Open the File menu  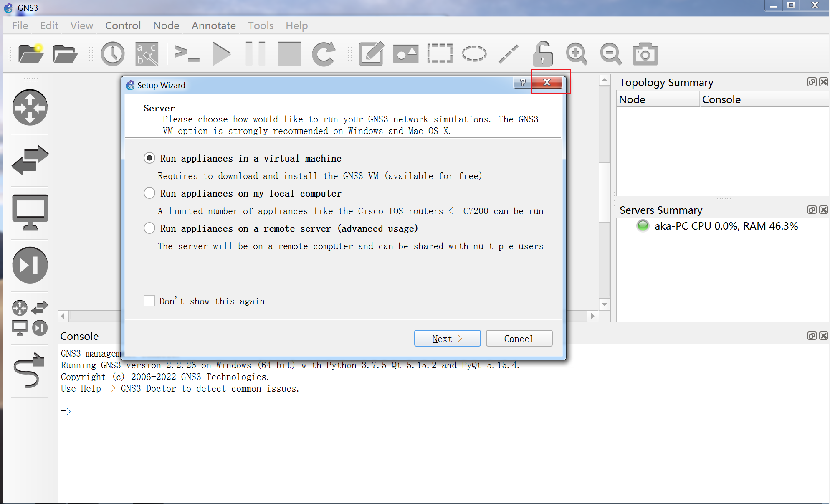pyautogui.click(x=20, y=25)
